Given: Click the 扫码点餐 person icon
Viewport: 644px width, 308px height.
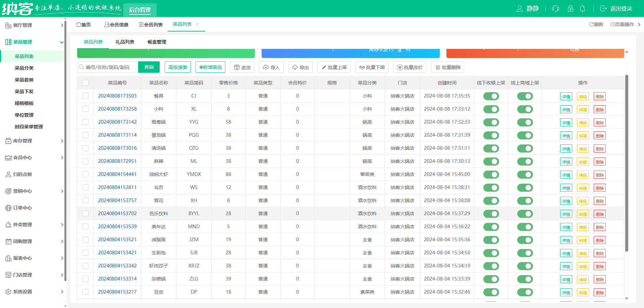Looking at the screenshot, I should click(8, 174).
